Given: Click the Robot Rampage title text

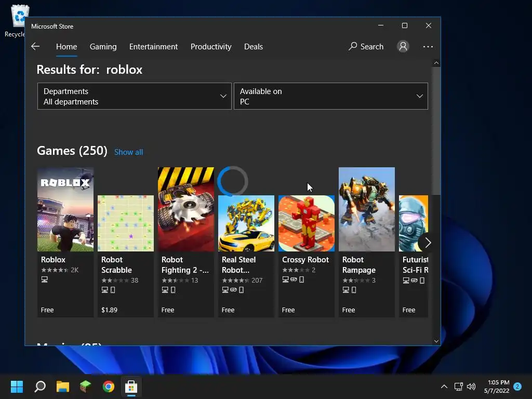Looking at the screenshot, I should [359, 264].
